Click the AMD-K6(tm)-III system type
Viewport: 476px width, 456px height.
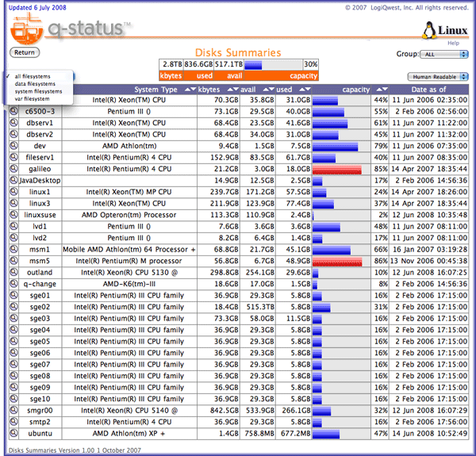(129, 284)
